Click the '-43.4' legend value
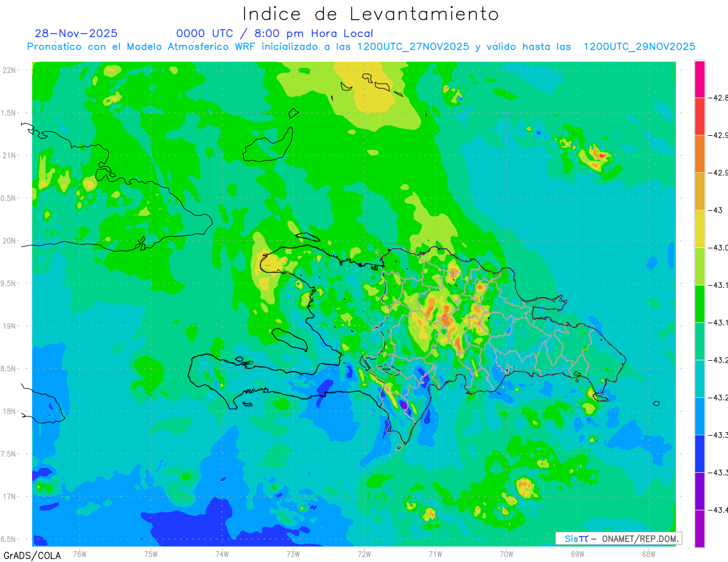Image resolution: width=728 pixels, height=562 pixels. click(718, 510)
